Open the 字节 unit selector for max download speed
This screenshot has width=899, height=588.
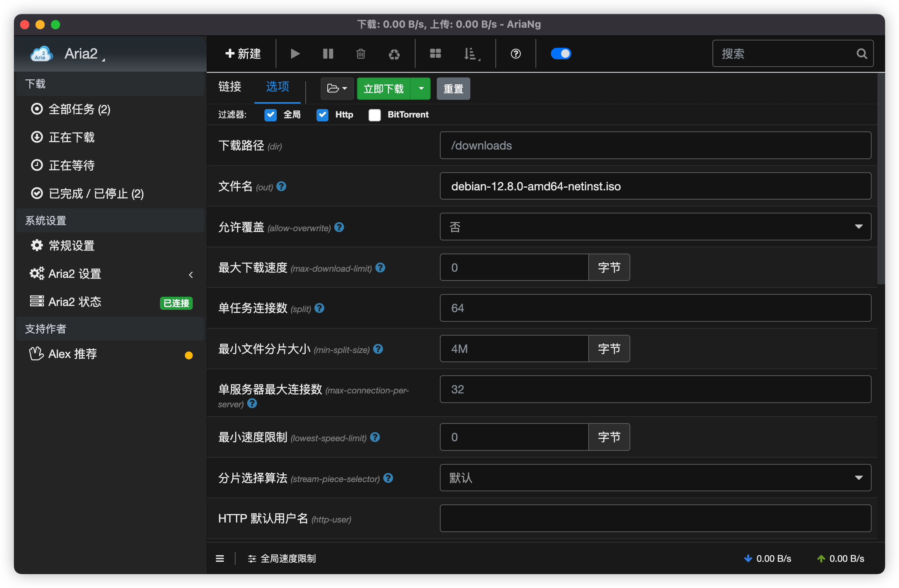point(609,267)
